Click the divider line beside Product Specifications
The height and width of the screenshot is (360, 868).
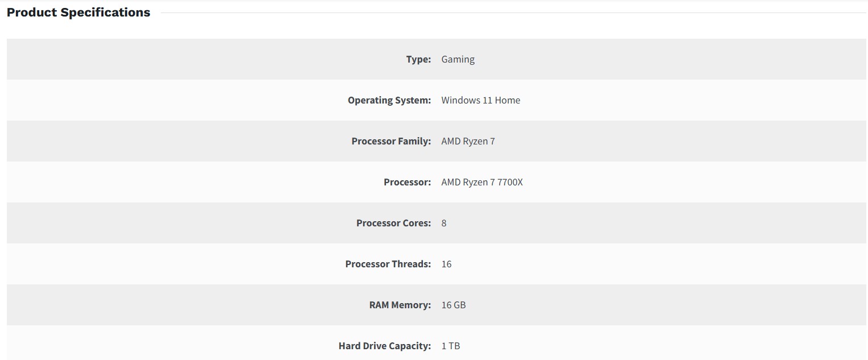point(512,13)
